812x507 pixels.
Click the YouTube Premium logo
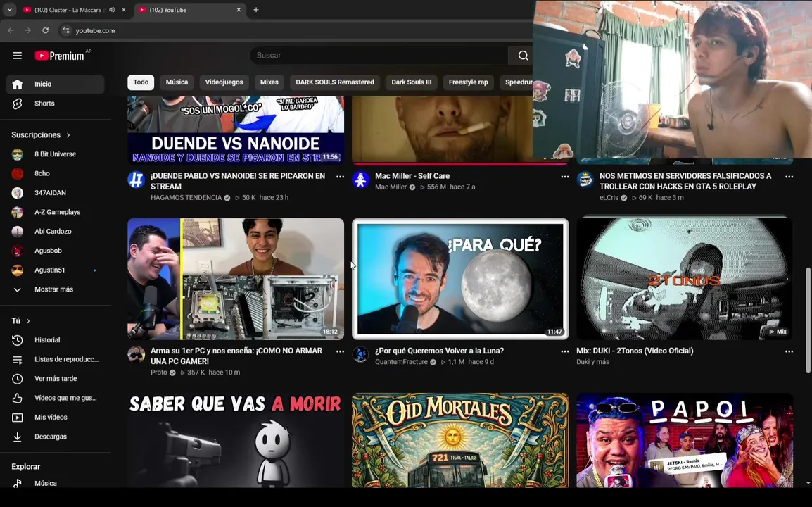click(x=60, y=56)
